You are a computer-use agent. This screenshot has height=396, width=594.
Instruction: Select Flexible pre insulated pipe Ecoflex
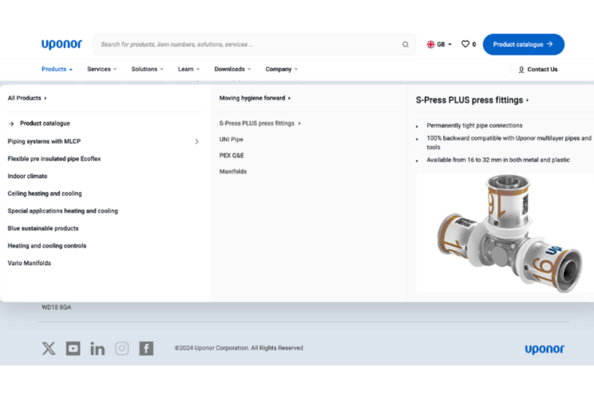54,159
